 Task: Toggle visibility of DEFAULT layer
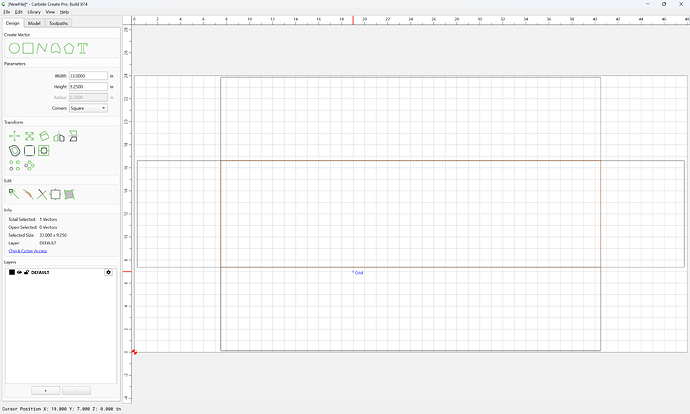(19, 272)
